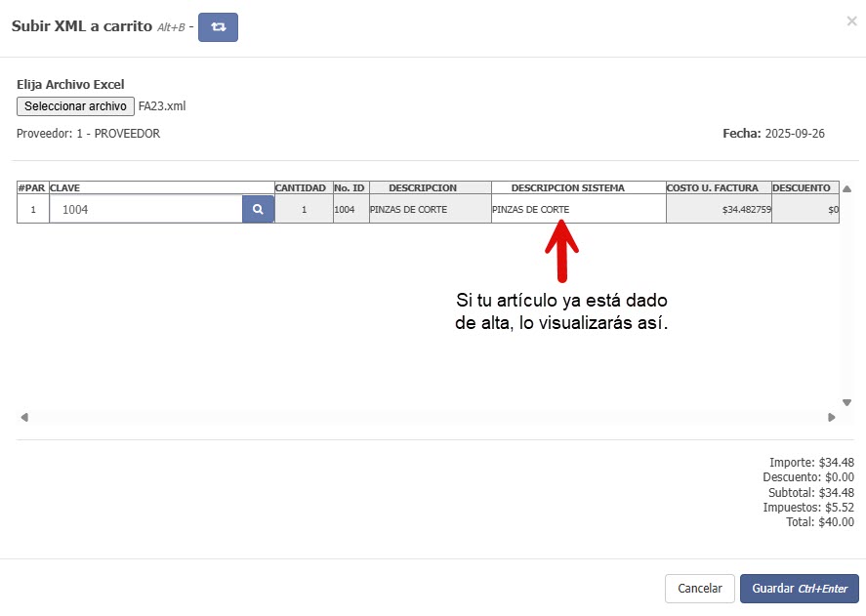Focus the CLAVE field containing 1004
The height and width of the screenshot is (616, 866).
[146, 209]
